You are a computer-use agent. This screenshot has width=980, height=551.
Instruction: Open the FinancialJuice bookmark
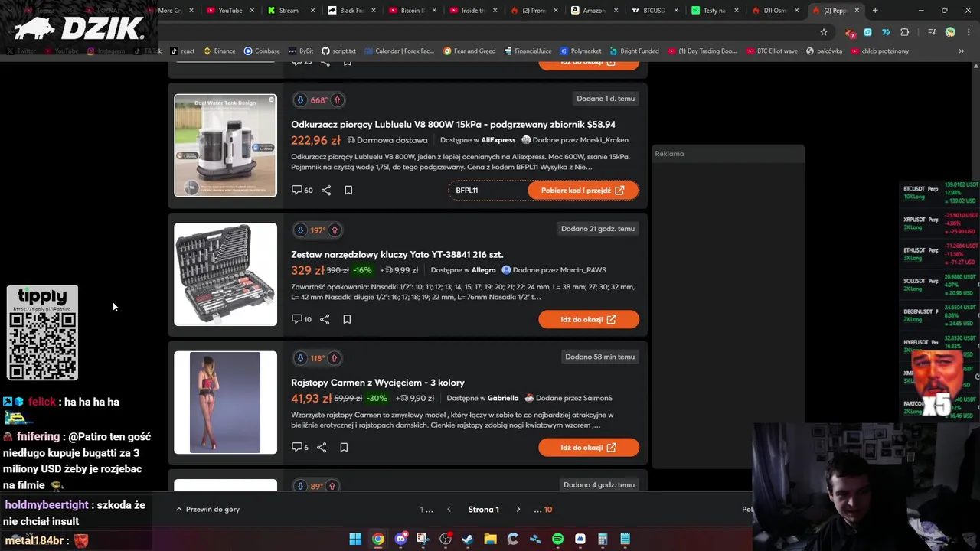(x=528, y=51)
